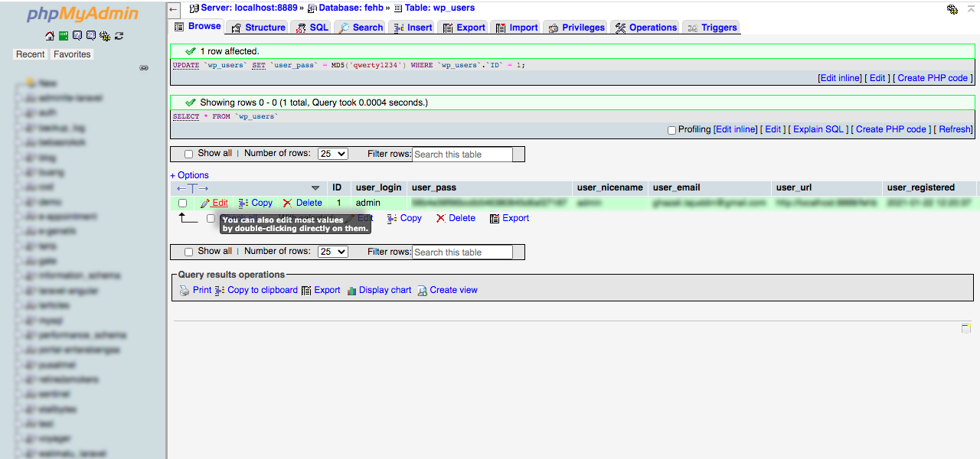This screenshot has height=459, width=980.
Task: Click the admin cell in user_login column
Action: 368,203
